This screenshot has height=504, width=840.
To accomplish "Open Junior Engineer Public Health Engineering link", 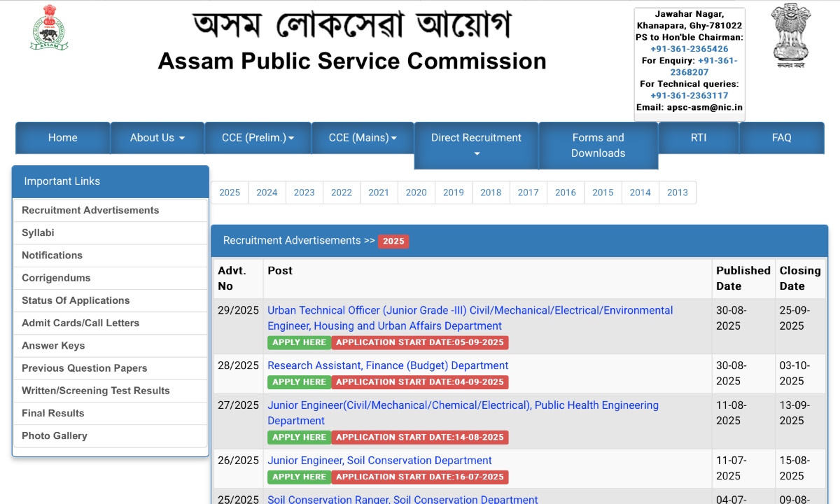I will (463, 413).
